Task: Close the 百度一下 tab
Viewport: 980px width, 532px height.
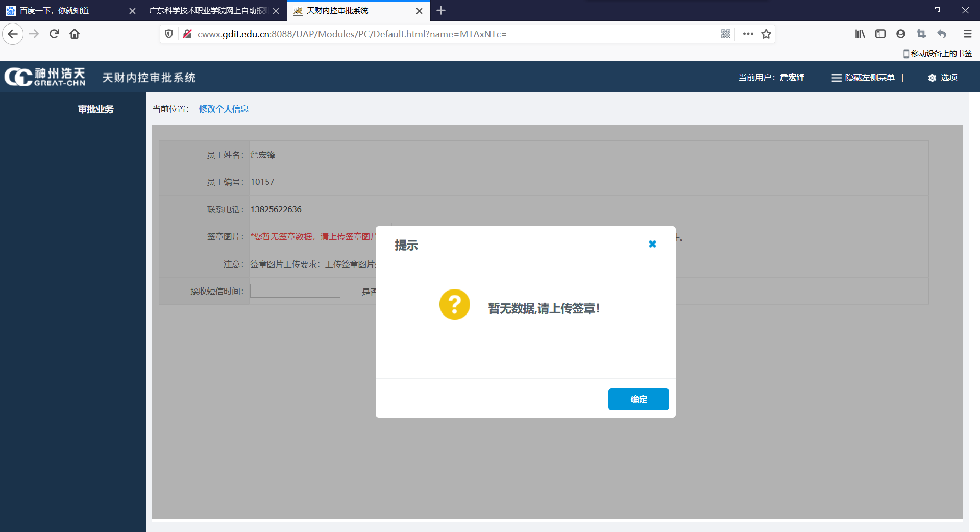Action: [132, 11]
